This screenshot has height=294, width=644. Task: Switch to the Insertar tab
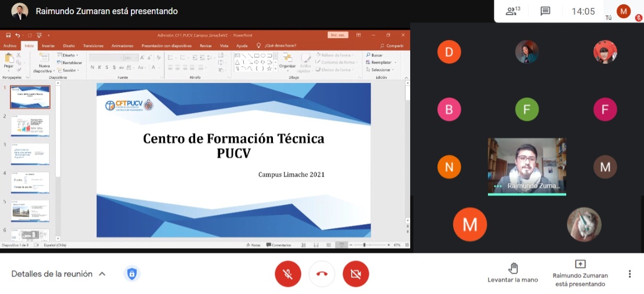(x=48, y=46)
